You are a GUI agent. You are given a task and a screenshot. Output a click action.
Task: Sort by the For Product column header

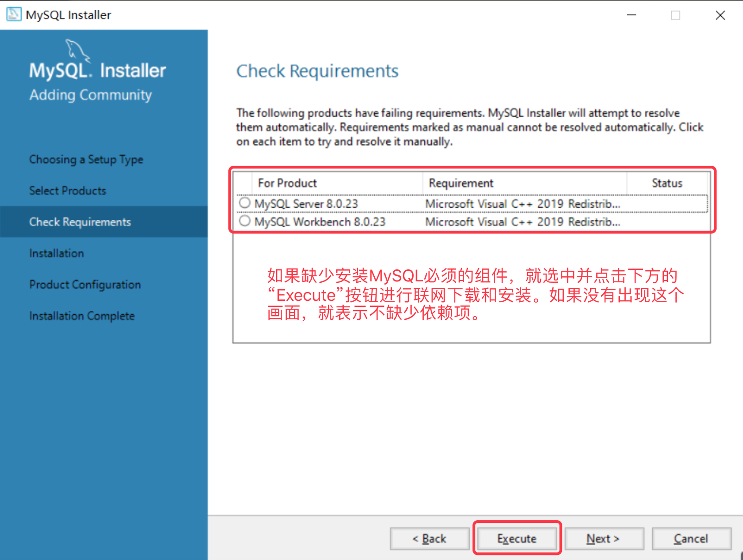pos(287,183)
